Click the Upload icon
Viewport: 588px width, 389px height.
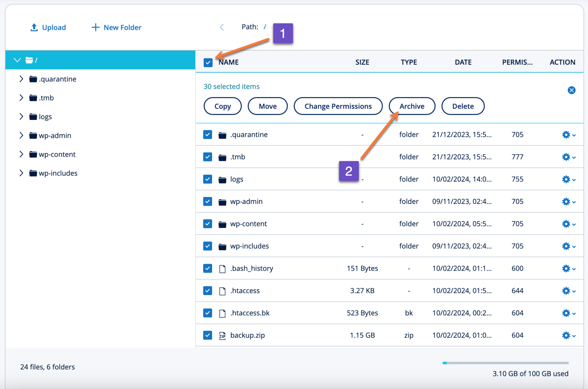[x=34, y=27]
